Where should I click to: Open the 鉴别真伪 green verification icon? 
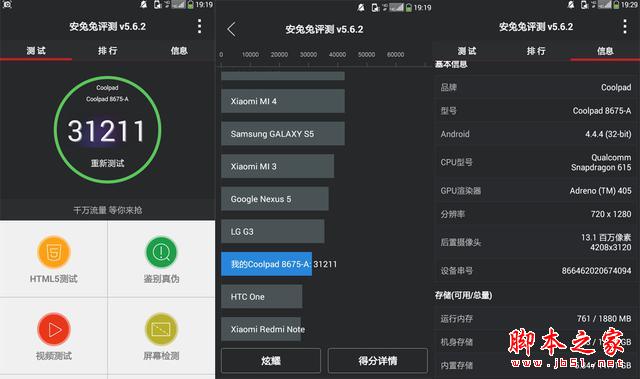click(161, 252)
